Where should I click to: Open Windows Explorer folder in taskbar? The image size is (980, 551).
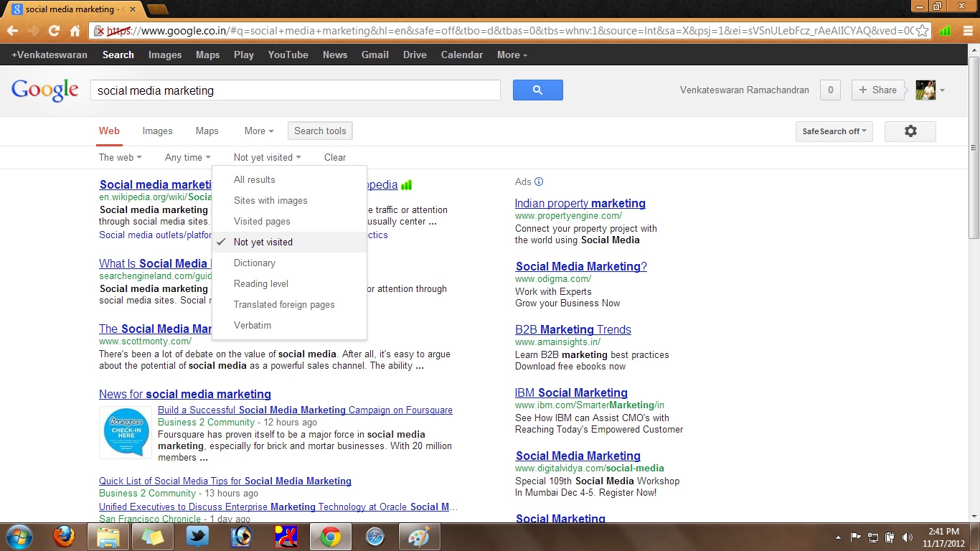pyautogui.click(x=108, y=537)
